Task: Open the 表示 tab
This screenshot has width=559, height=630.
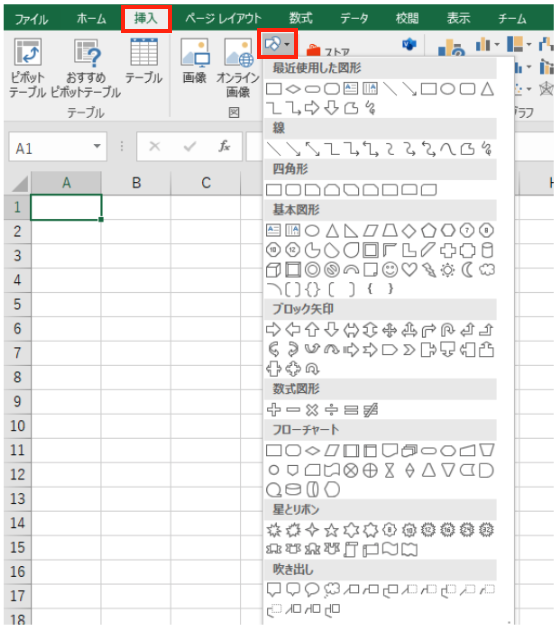Action: click(459, 19)
